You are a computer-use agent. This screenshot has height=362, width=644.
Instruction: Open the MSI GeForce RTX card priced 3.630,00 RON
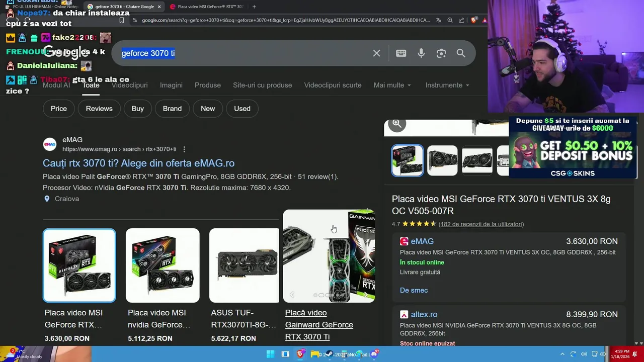[x=79, y=286]
